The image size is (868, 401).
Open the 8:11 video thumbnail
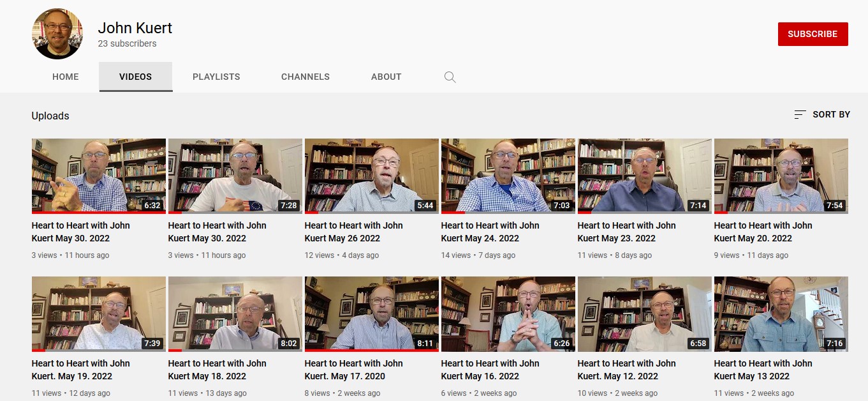point(371,314)
